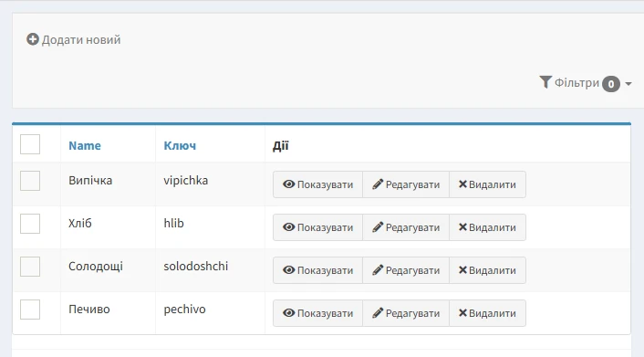Click Редагувати for the Печиво entry

tap(406, 313)
